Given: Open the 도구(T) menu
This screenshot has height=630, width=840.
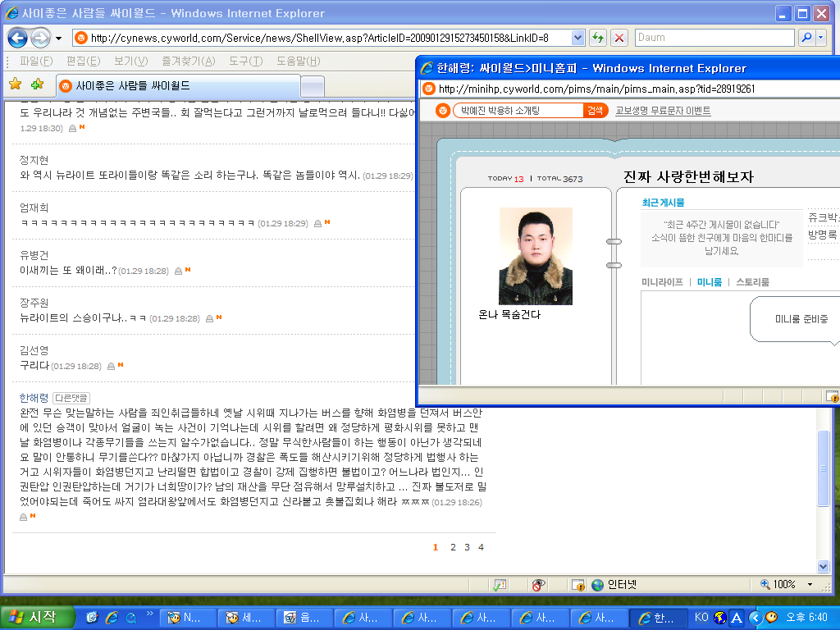Looking at the screenshot, I should coord(245,62).
